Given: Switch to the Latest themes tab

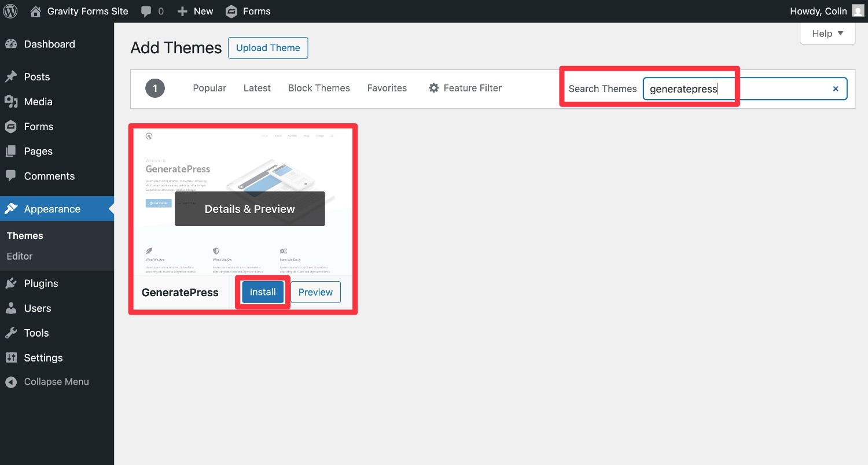Looking at the screenshot, I should pyautogui.click(x=257, y=88).
